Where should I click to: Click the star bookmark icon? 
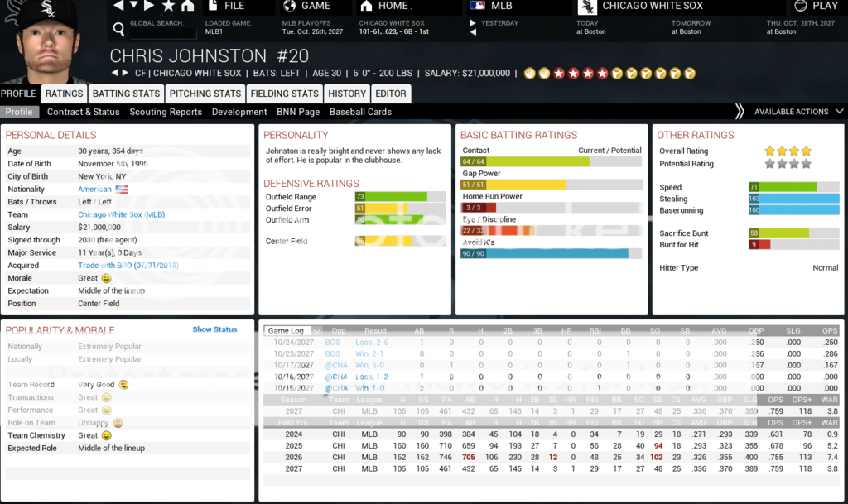[x=169, y=6]
